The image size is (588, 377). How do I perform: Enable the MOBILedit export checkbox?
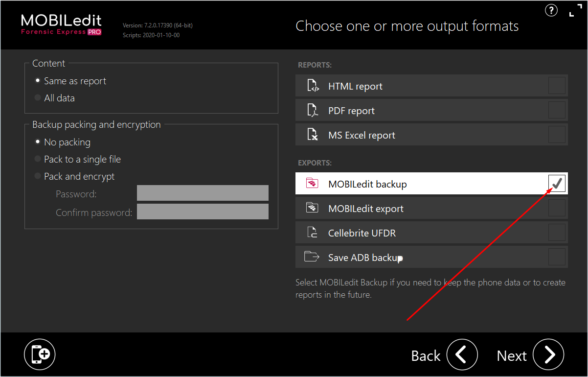(x=557, y=208)
